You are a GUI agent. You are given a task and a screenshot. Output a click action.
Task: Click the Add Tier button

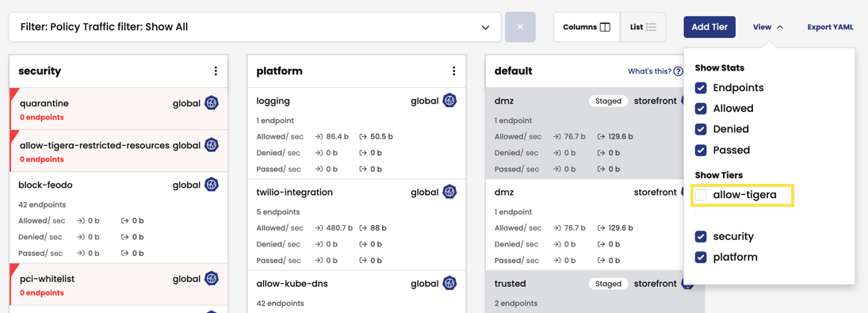click(x=709, y=27)
